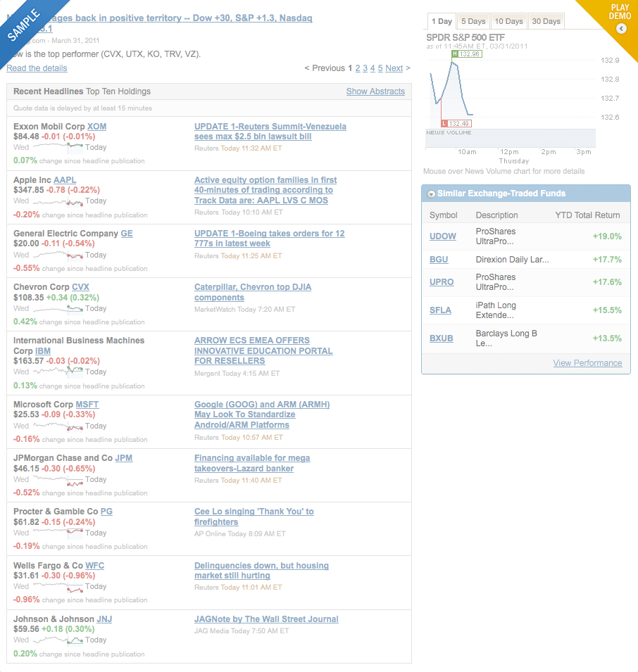Click the View Performance link

click(587, 363)
